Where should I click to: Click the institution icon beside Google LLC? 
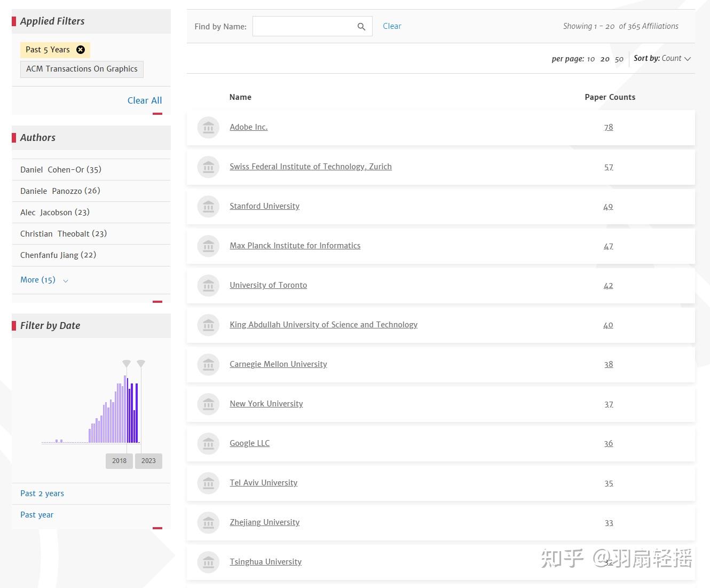click(208, 444)
